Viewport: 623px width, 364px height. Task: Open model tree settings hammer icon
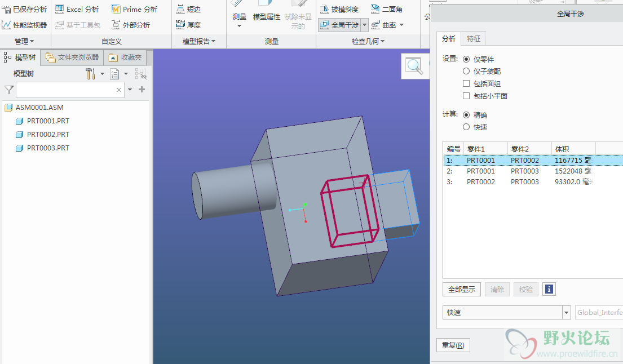[x=90, y=74]
